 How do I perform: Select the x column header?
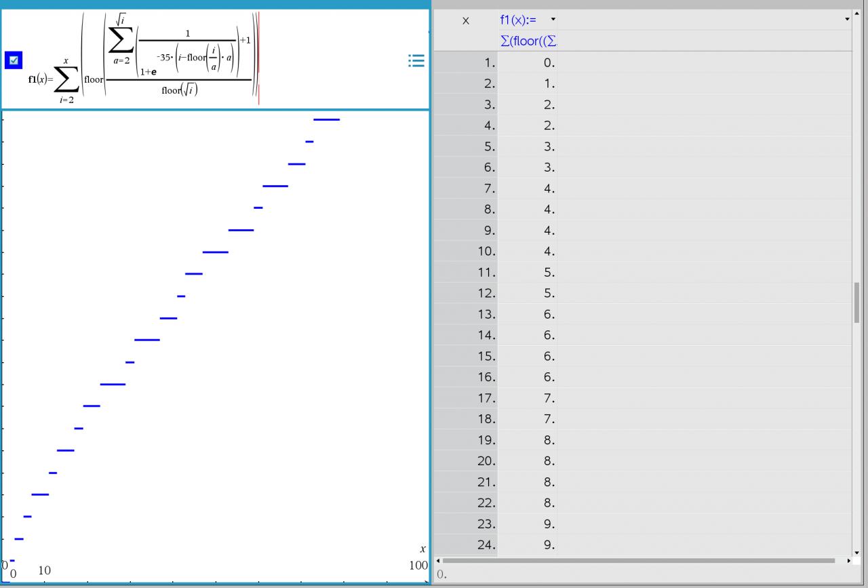click(466, 20)
